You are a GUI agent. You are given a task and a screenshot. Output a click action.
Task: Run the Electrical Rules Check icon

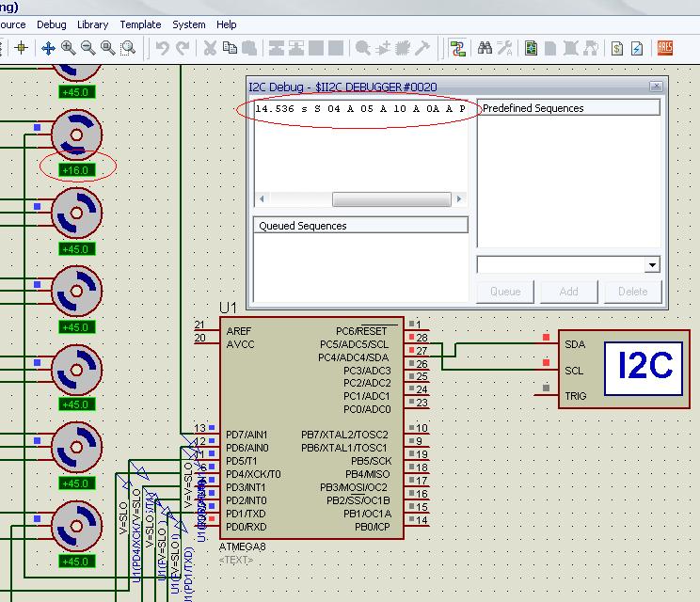638,48
